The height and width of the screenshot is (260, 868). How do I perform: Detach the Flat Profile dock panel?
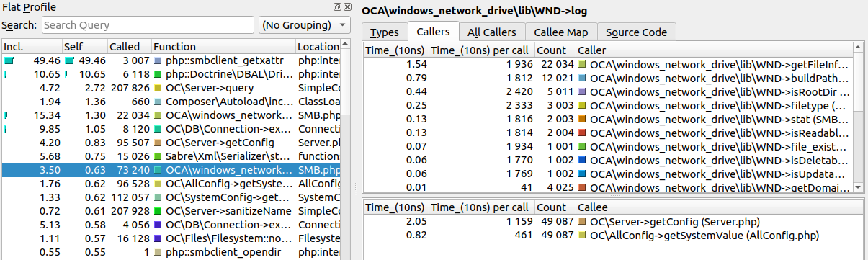[x=337, y=6]
